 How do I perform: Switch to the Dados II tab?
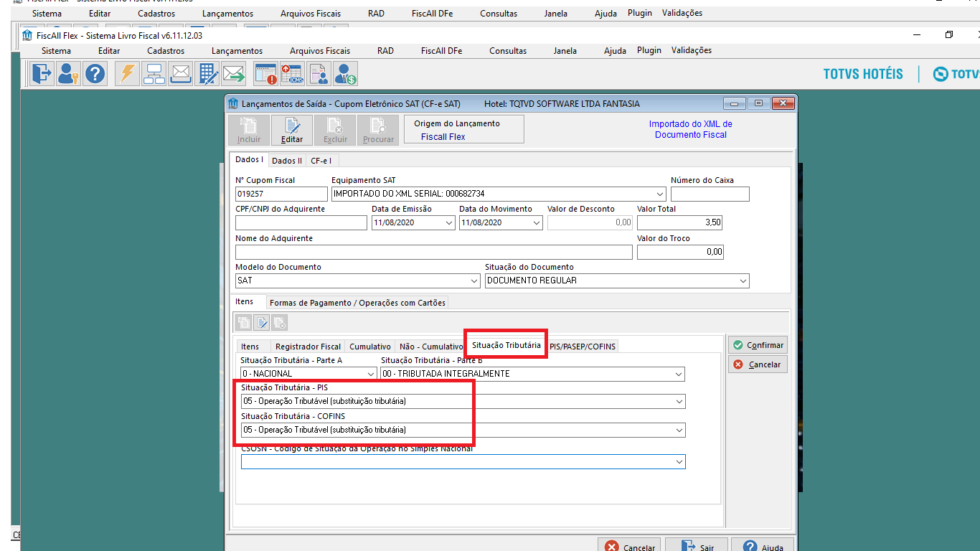pyautogui.click(x=287, y=161)
